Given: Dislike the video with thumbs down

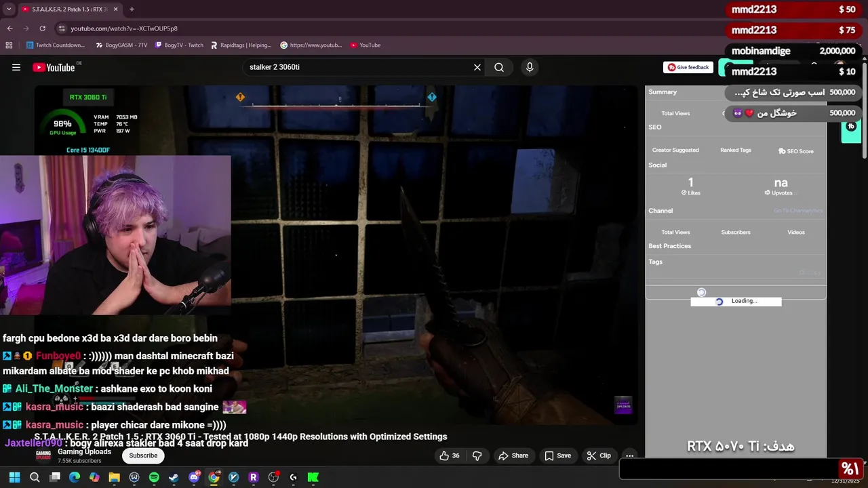Looking at the screenshot, I should coord(477,455).
